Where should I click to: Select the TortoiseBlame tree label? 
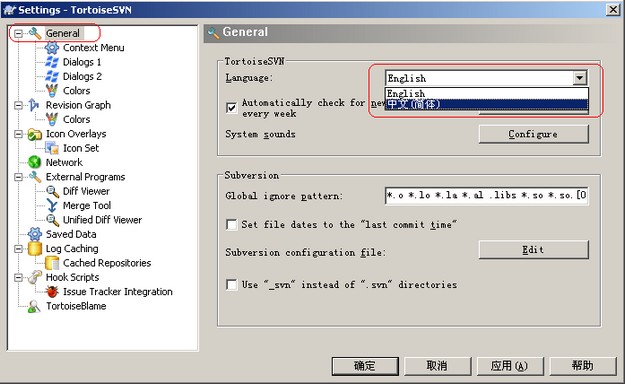pos(76,306)
